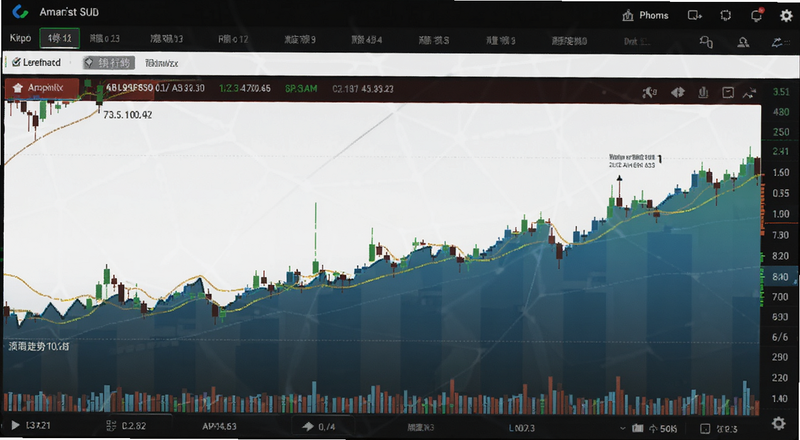Click the 690 price axis label

781,317
